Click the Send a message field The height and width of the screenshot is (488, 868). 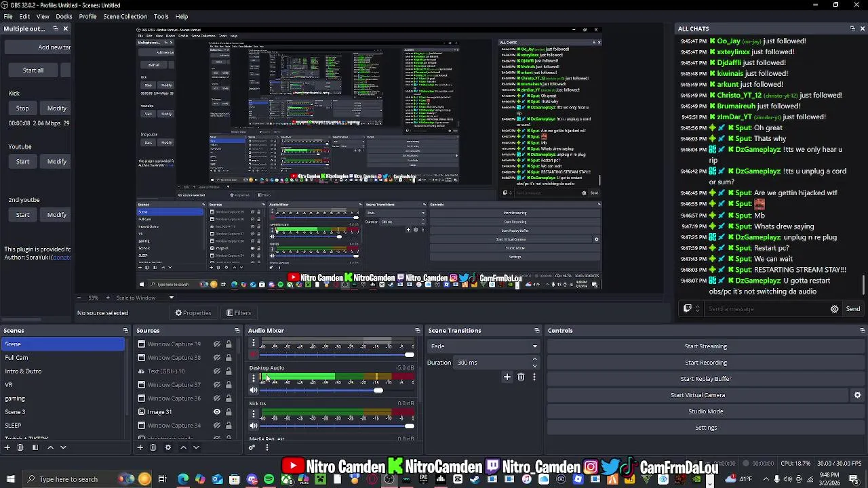(x=765, y=309)
